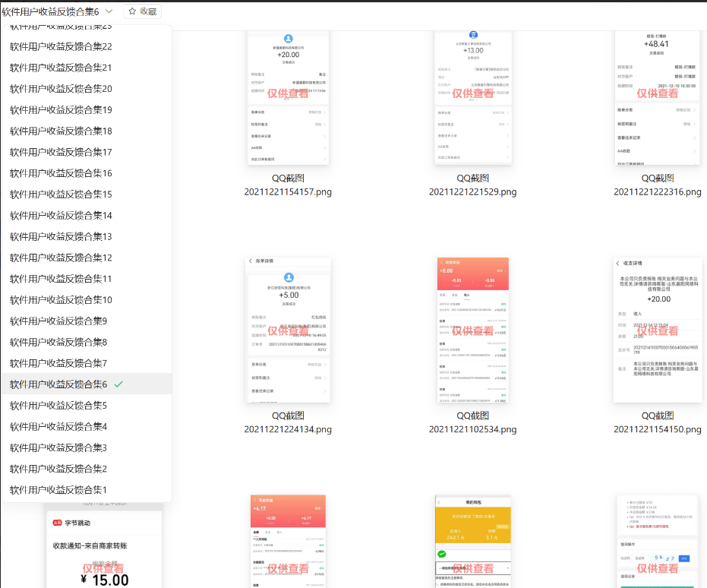Choose 软件用户收益反馈合集15 in dropdown

[x=61, y=194]
